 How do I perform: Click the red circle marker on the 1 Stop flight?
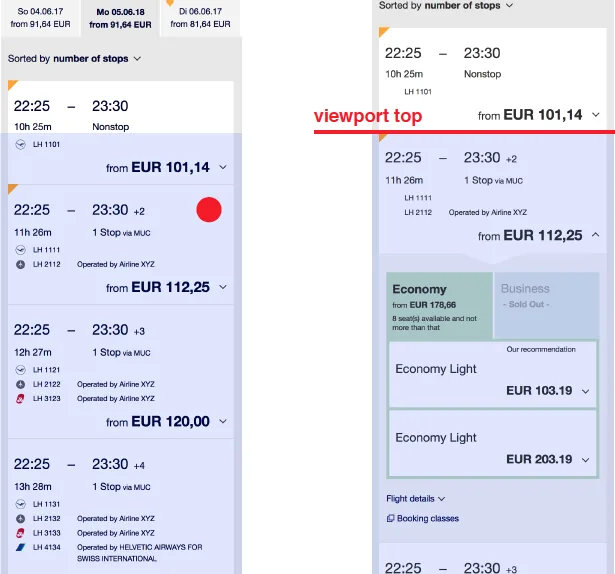point(209,210)
